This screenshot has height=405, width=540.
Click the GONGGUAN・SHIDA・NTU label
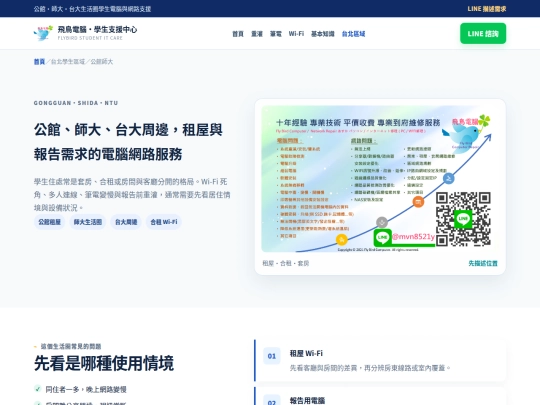tap(76, 103)
